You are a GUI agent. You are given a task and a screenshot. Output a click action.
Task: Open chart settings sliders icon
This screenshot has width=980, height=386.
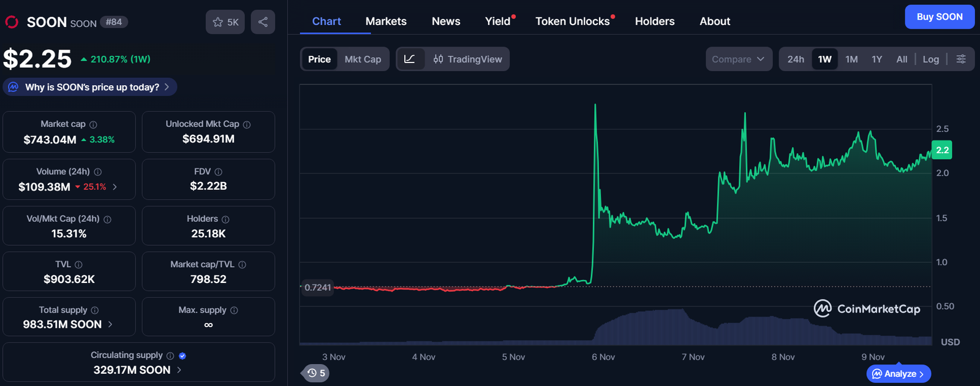pyautogui.click(x=961, y=59)
